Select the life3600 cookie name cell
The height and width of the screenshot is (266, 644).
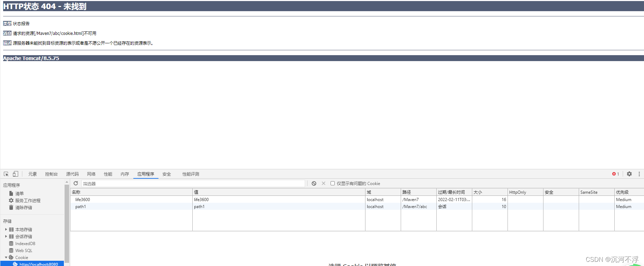131,199
